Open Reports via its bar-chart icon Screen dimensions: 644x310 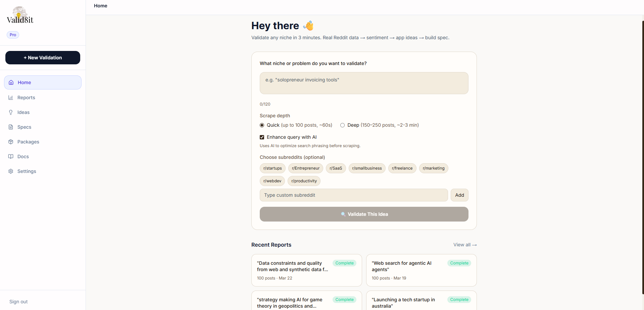tap(11, 98)
